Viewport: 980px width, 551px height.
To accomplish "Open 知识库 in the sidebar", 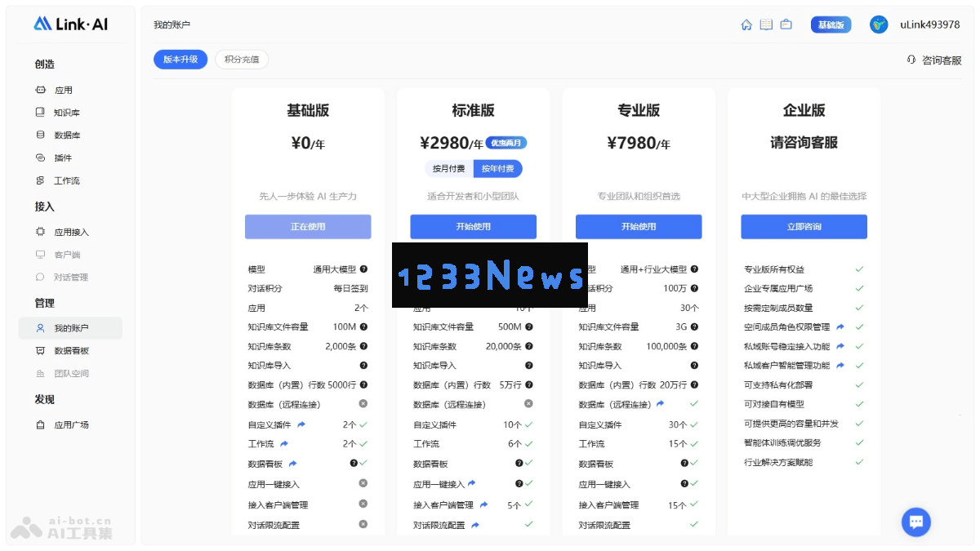I will pos(69,113).
